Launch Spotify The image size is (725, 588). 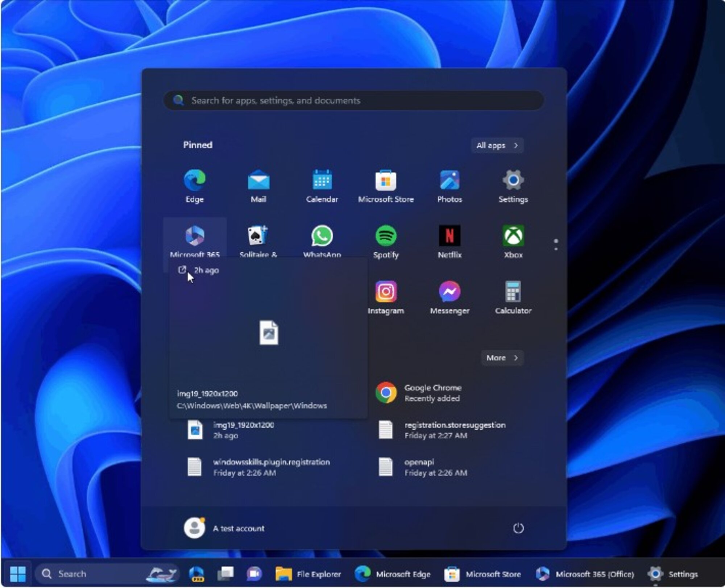[386, 242]
